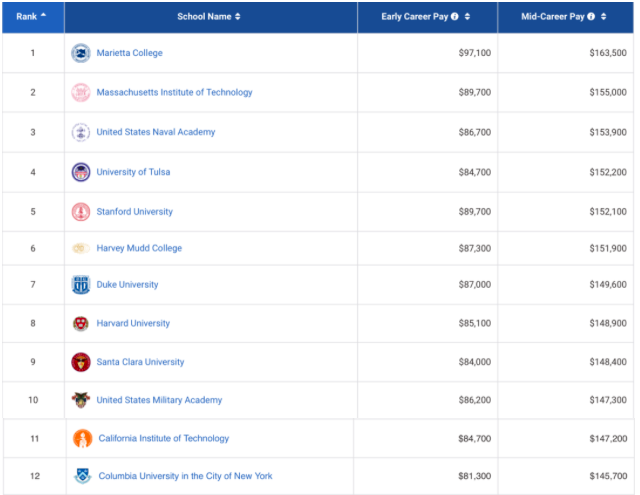Click rank number 1 cell

(33, 53)
